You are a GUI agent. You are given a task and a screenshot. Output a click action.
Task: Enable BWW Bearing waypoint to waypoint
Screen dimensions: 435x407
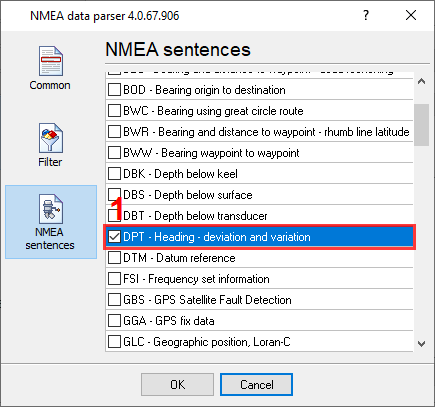(x=114, y=153)
